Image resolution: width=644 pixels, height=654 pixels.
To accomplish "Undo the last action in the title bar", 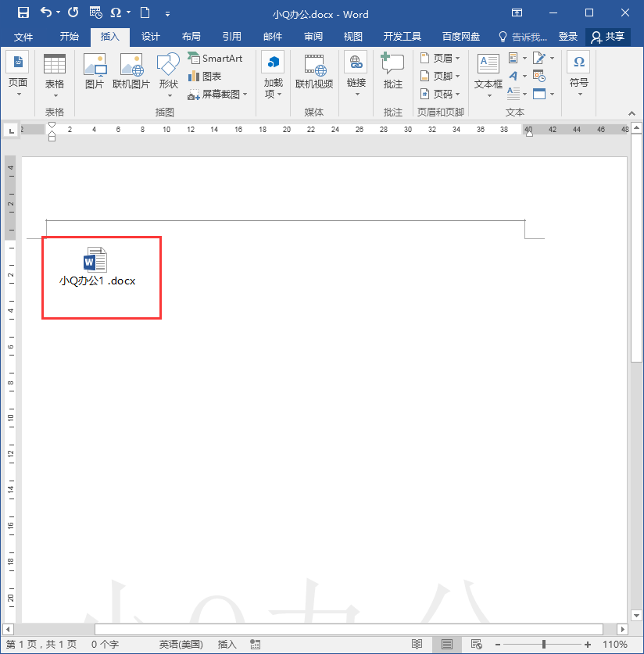I will pyautogui.click(x=45, y=13).
